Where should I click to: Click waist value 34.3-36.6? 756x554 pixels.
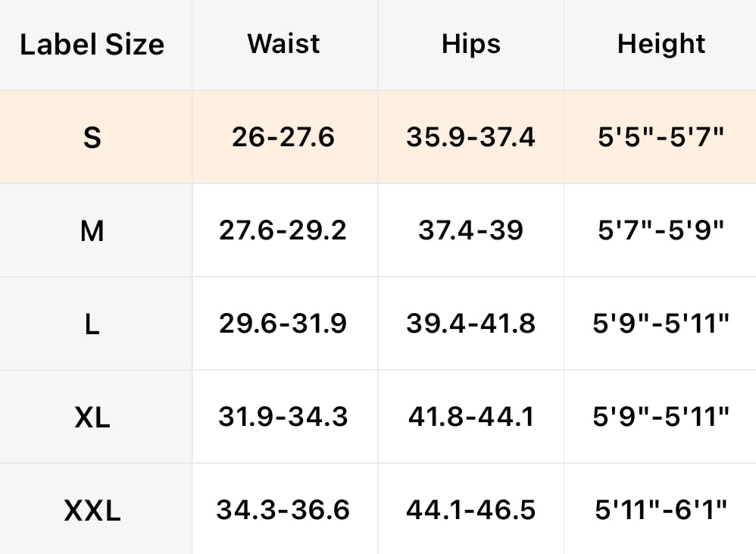[x=283, y=510]
